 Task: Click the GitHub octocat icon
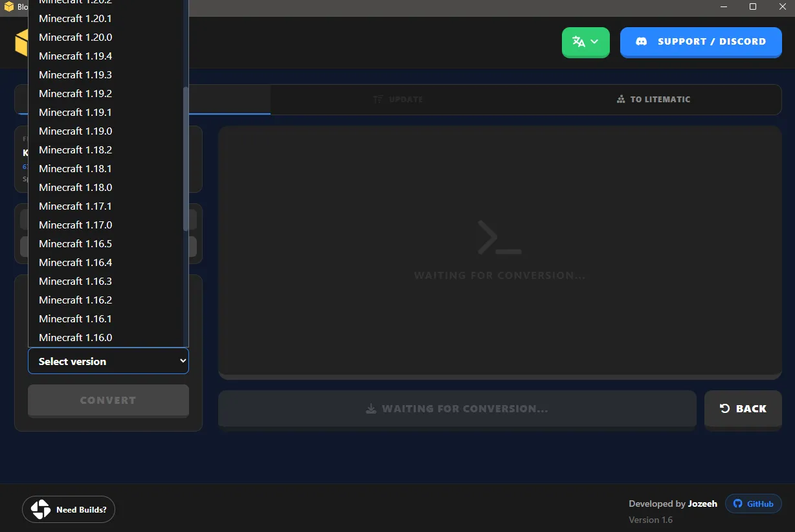coord(737,504)
